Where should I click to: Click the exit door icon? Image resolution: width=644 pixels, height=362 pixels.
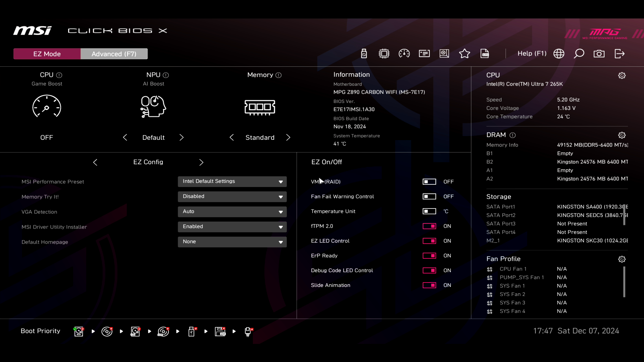pos(620,54)
